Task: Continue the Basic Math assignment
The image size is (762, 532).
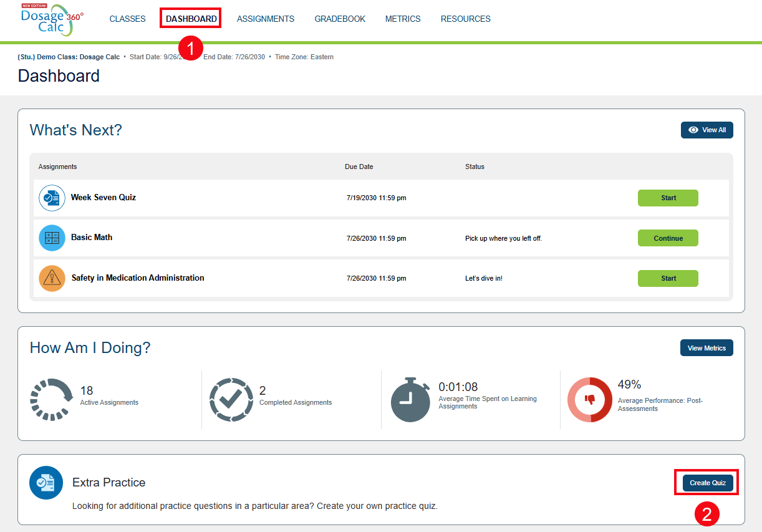Action: click(668, 238)
